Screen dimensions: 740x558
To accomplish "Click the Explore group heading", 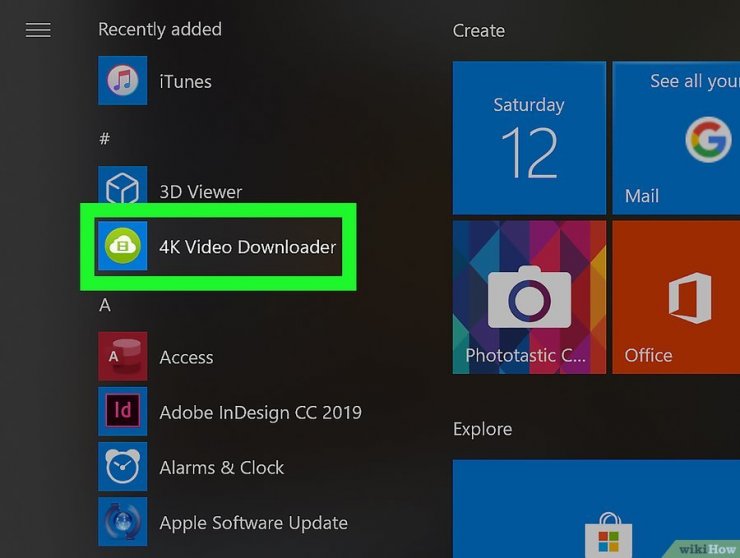I will (482, 429).
